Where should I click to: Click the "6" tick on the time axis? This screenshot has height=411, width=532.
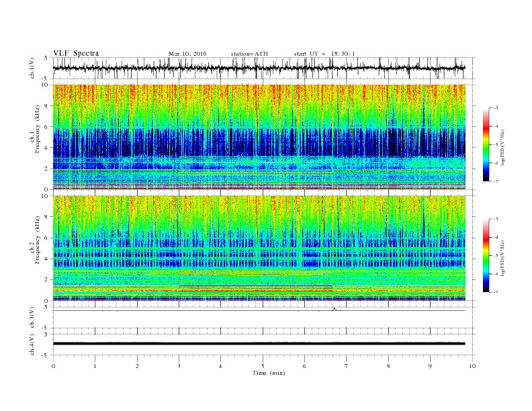pos(304,366)
